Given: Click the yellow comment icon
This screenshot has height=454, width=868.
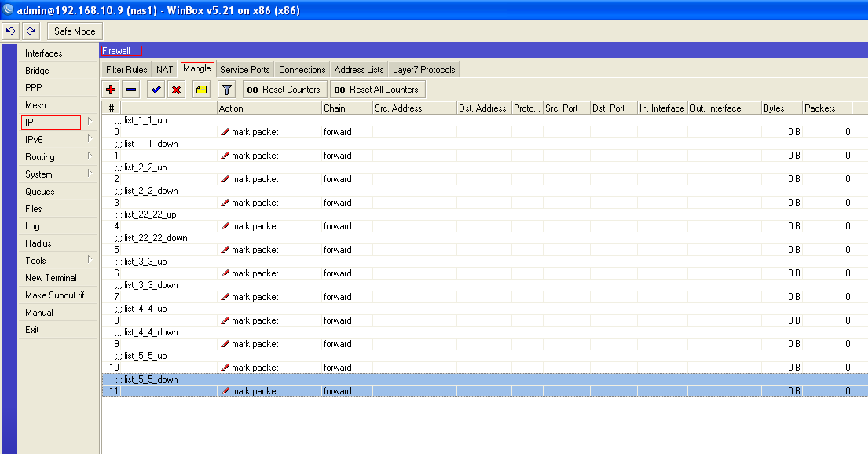Looking at the screenshot, I should (x=201, y=90).
